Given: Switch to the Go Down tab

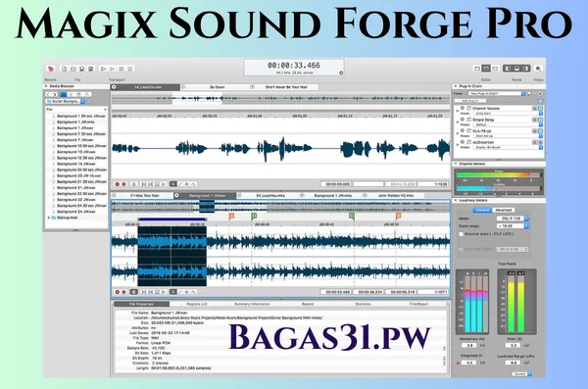Looking at the screenshot, I should coord(217,87).
